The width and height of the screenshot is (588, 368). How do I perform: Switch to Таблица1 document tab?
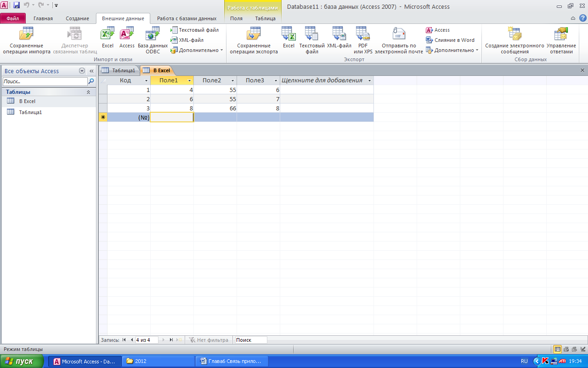[119, 70]
